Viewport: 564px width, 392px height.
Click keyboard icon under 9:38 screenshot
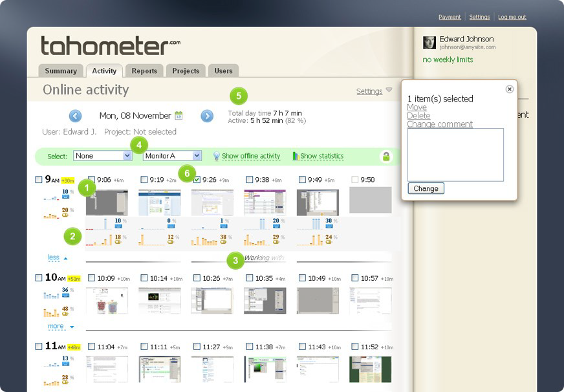tap(276, 226)
